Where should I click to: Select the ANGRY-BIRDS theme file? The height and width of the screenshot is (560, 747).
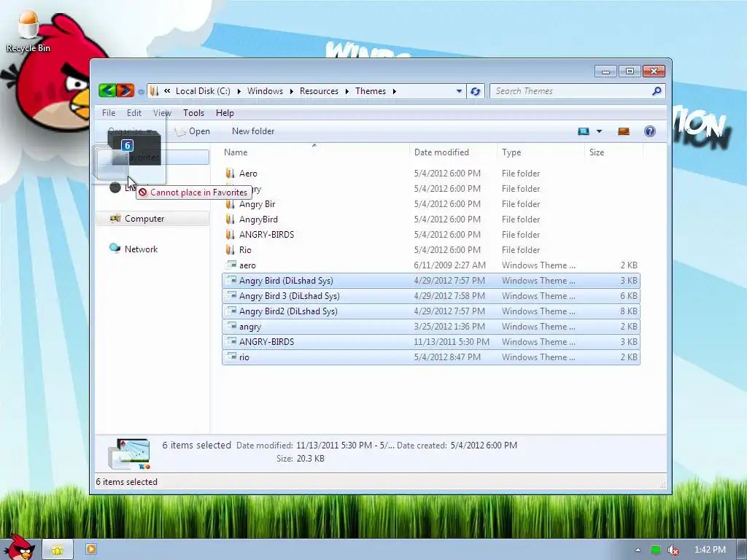coord(431,341)
